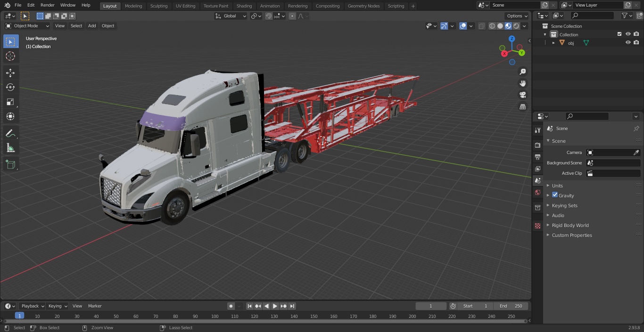Open the Render menu
This screenshot has height=332, width=644.
tap(47, 5)
